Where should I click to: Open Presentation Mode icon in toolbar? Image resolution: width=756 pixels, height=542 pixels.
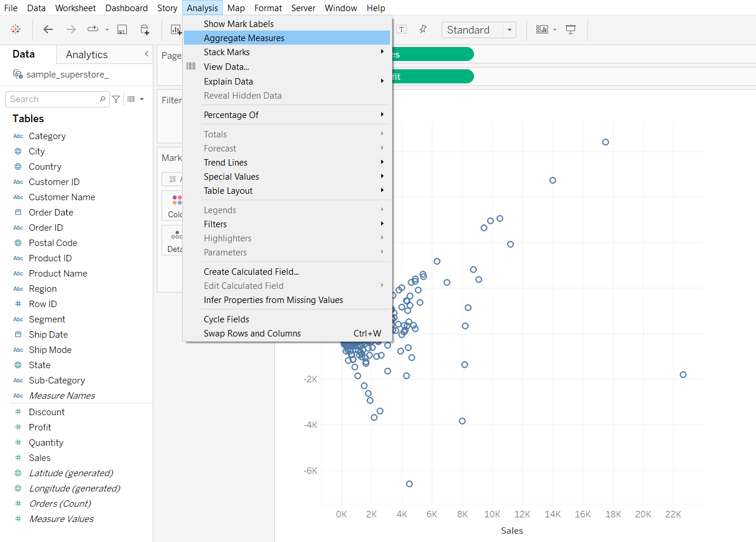click(x=570, y=29)
